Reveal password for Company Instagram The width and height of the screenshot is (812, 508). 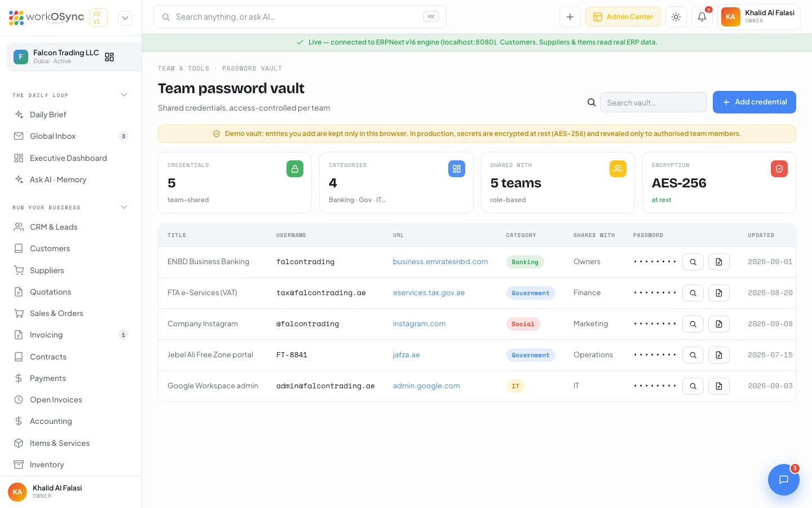click(693, 324)
